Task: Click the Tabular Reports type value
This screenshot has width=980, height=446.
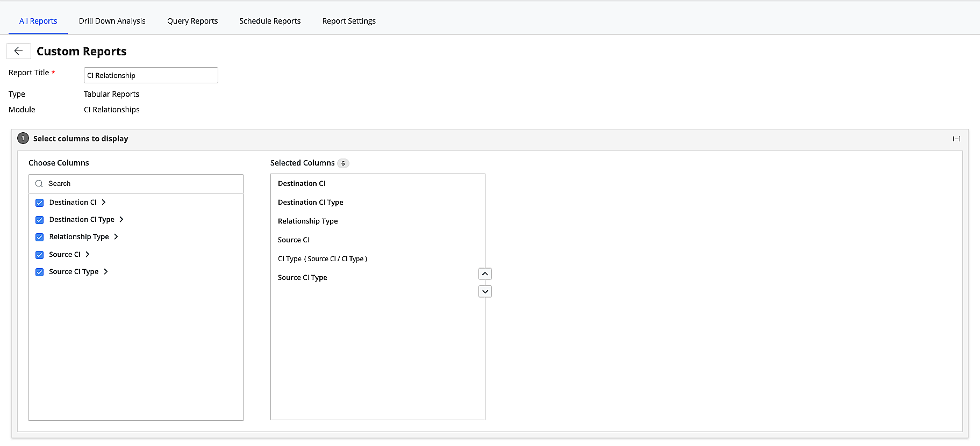Action: 111,94
